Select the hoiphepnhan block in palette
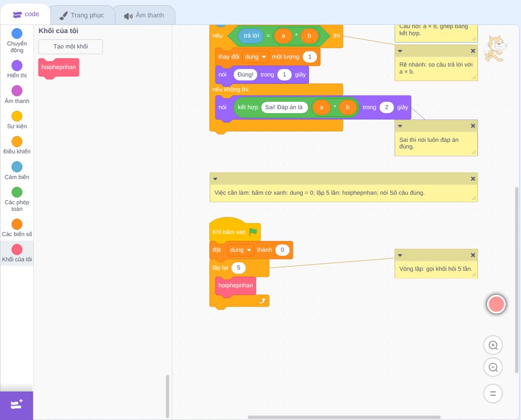 [x=58, y=68]
